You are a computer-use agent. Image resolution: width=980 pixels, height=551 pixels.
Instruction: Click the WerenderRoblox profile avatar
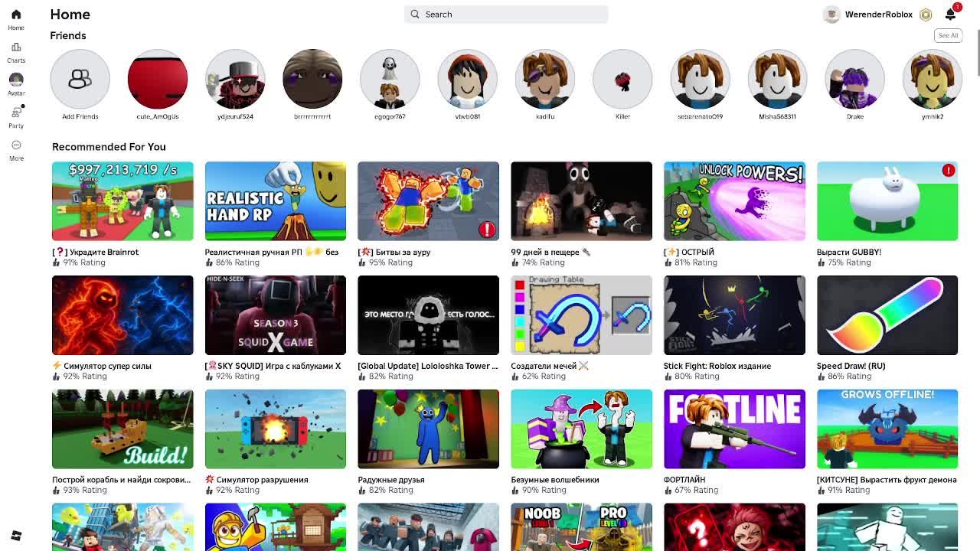pyautogui.click(x=831, y=15)
